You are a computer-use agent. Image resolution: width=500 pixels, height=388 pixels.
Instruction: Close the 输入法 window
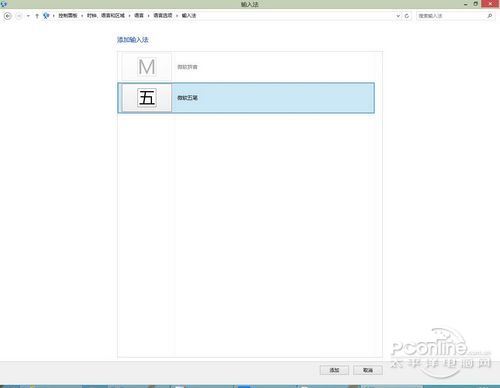[490, 4]
